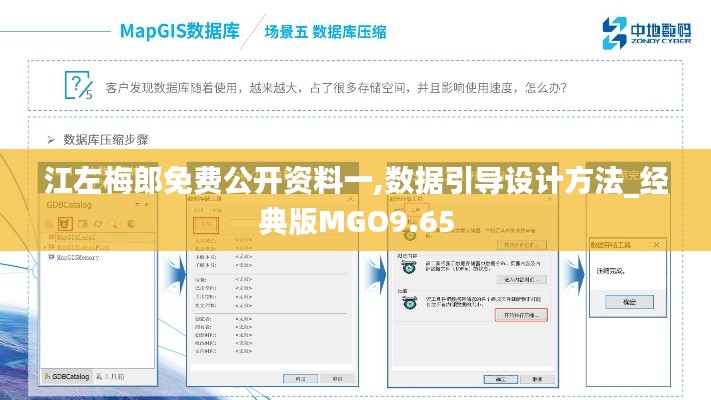Click the Zondy Cyber logo
The image size is (711, 400).
[x=646, y=33]
